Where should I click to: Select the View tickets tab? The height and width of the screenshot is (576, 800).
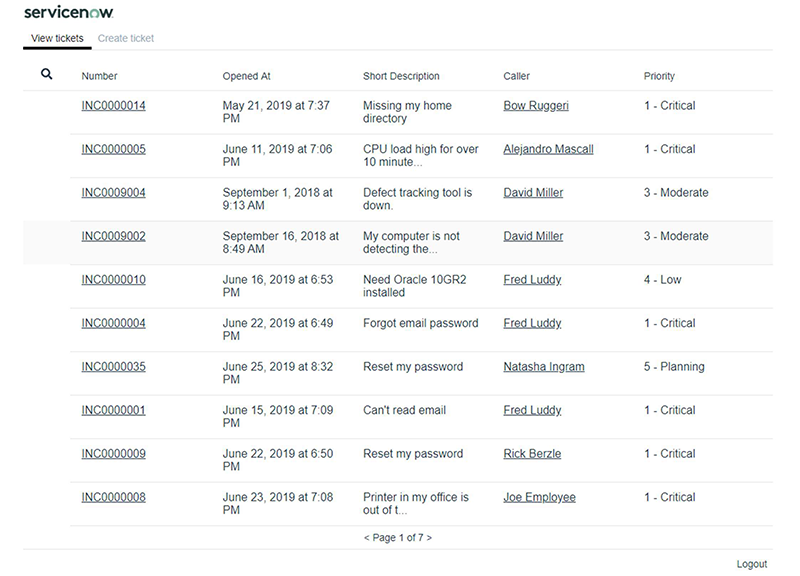click(x=55, y=38)
